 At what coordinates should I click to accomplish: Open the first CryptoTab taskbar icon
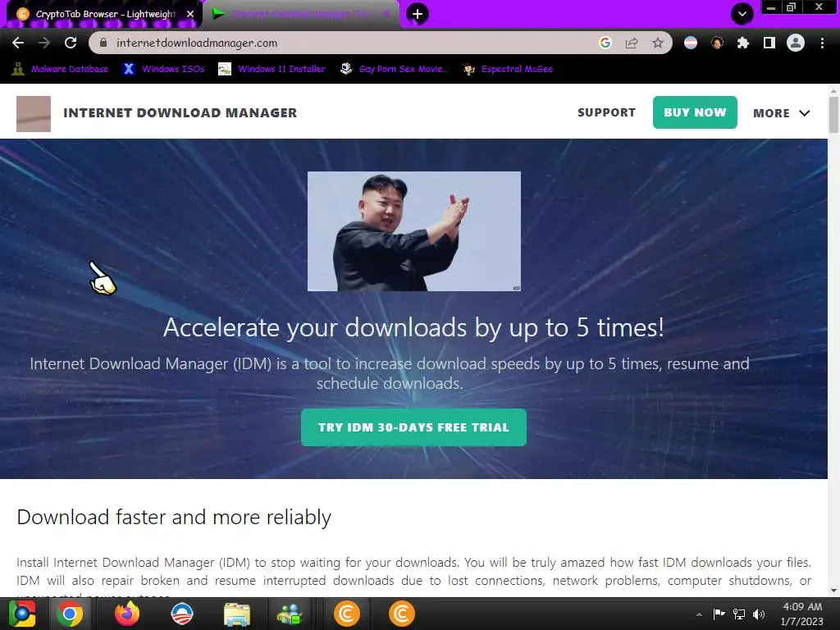click(347, 614)
